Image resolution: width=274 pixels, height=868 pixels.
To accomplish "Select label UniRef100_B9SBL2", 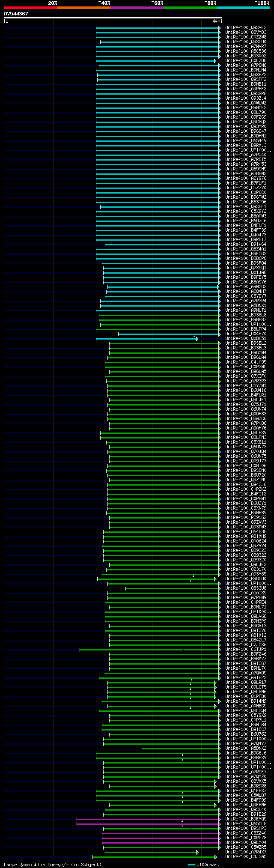I will (246, 343).
